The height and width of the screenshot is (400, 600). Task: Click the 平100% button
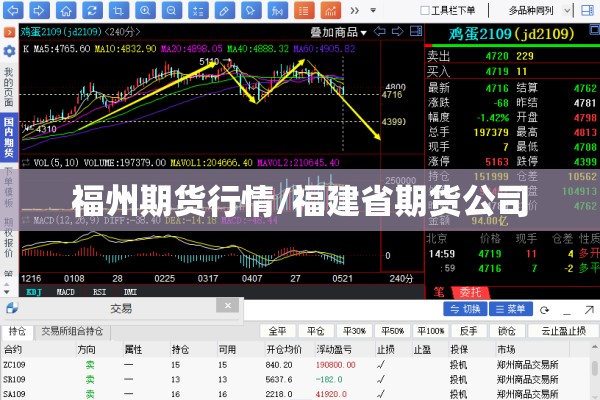point(430,331)
